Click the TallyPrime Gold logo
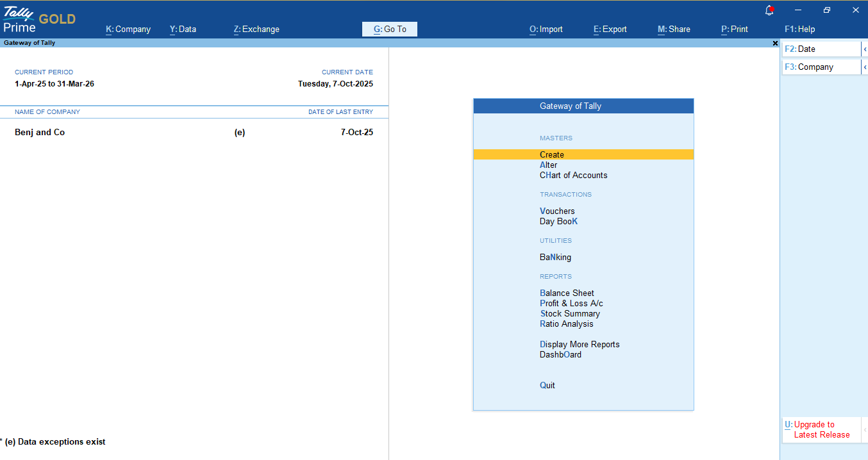Screen dimensions: 868x460 (39, 19)
